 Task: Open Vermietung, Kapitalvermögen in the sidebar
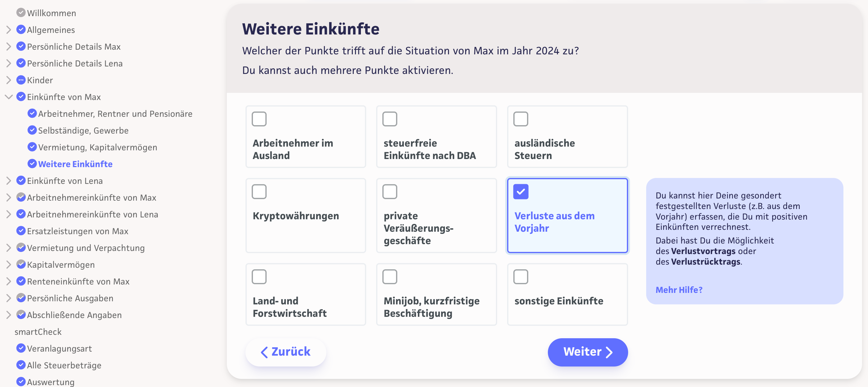pos(97,147)
